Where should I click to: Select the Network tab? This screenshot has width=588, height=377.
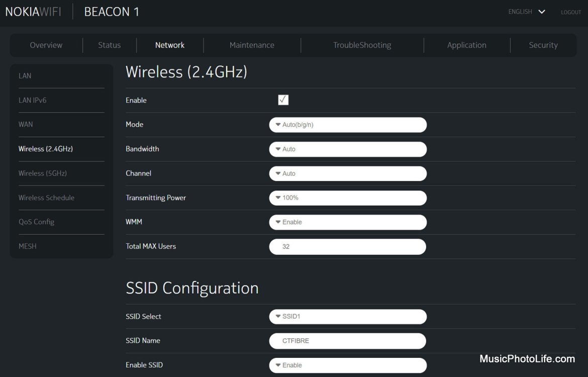click(169, 45)
